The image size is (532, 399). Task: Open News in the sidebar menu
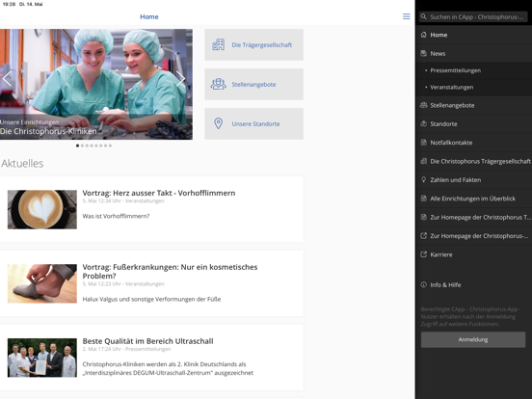473,53
